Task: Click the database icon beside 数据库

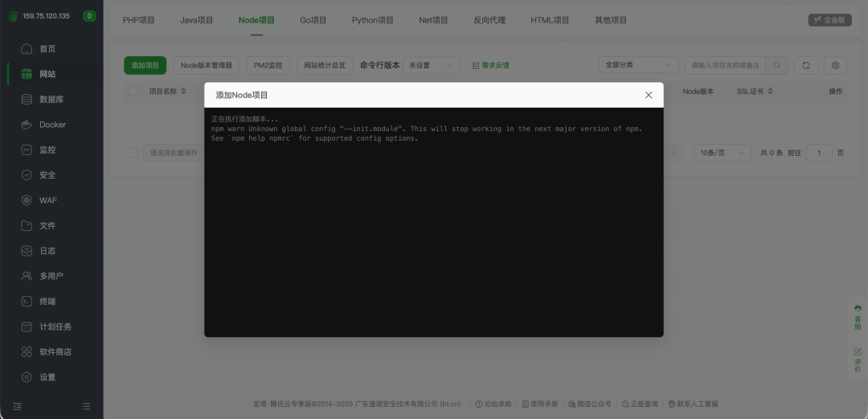Action: click(x=27, y=99)
